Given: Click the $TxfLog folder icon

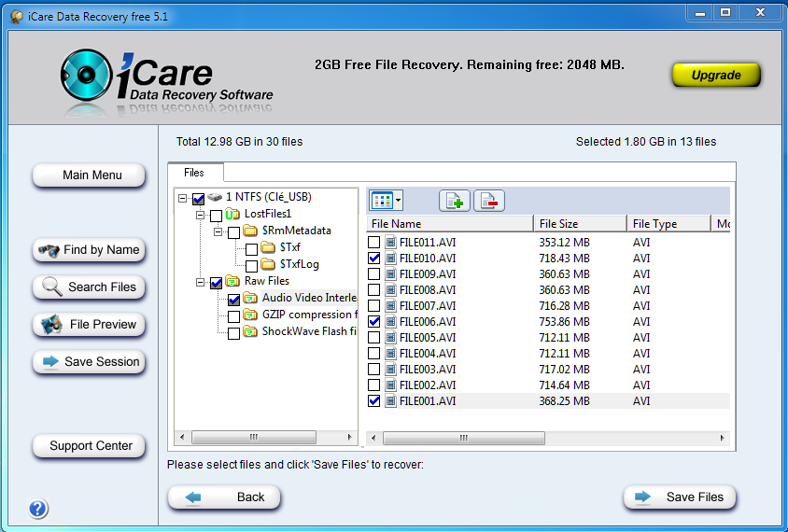Looking at the screenshot, I should pyautogui.click(x=268, y=264).
